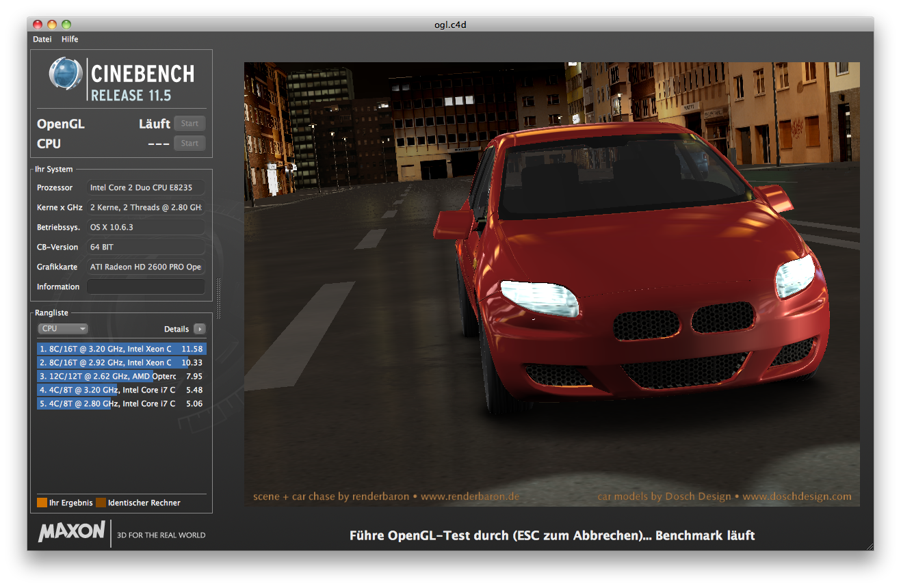Click the empty Information input field
This screenshot has height=588, width=901.
146,286
